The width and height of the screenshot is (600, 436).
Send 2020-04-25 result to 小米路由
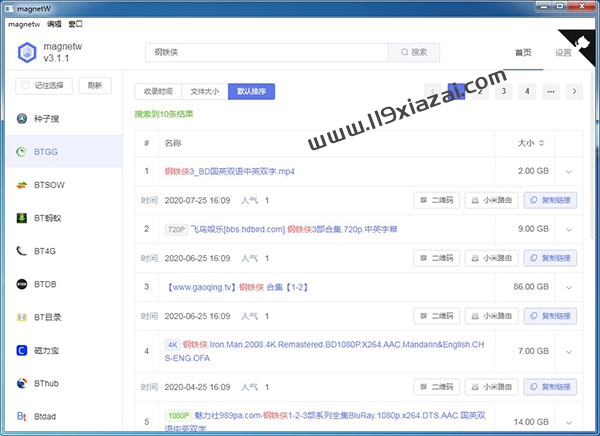point(492,387)
